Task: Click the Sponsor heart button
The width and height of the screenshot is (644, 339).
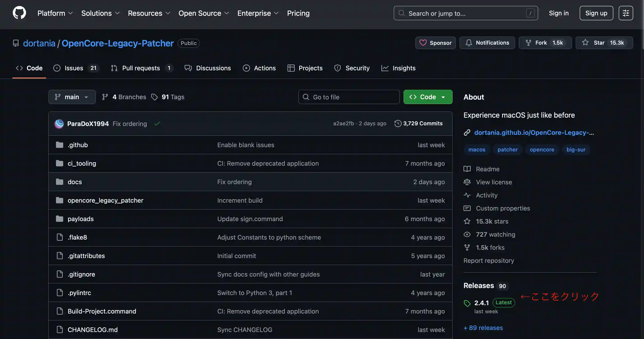Action: [x=436, y=43]
